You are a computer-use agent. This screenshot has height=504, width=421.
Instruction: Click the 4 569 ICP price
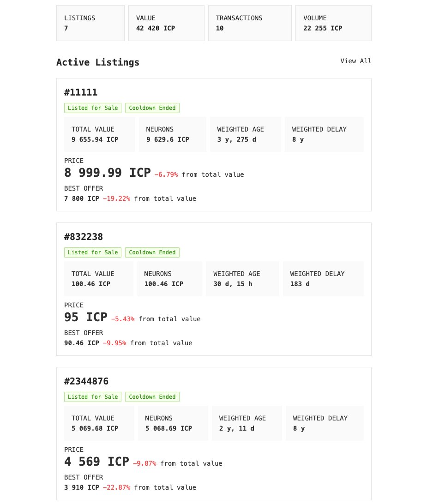pos(96,462)
